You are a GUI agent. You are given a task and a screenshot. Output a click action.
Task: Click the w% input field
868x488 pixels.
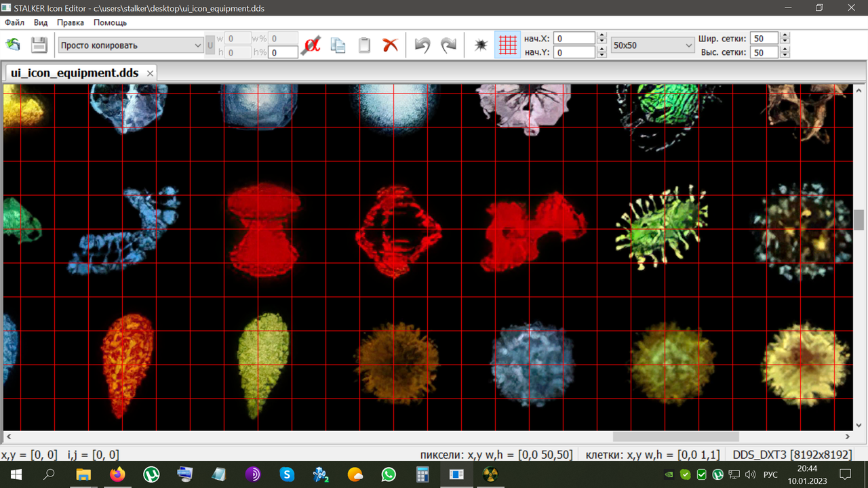[283, 39]
